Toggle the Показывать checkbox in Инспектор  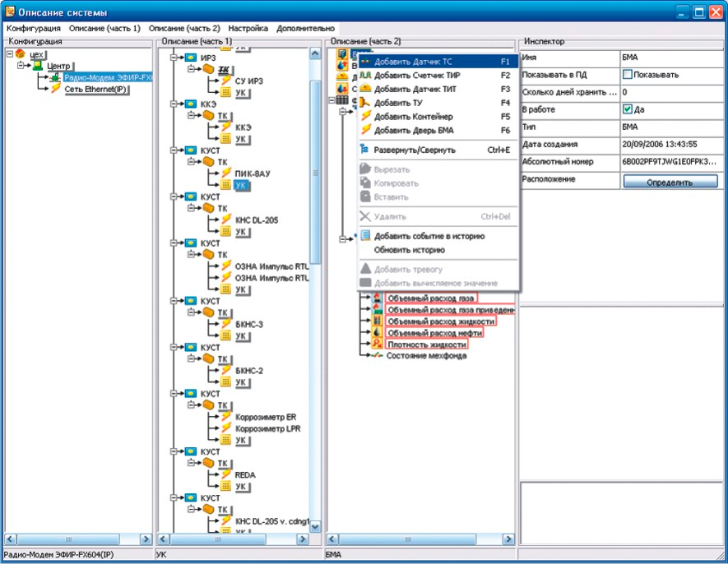(627, 75)
